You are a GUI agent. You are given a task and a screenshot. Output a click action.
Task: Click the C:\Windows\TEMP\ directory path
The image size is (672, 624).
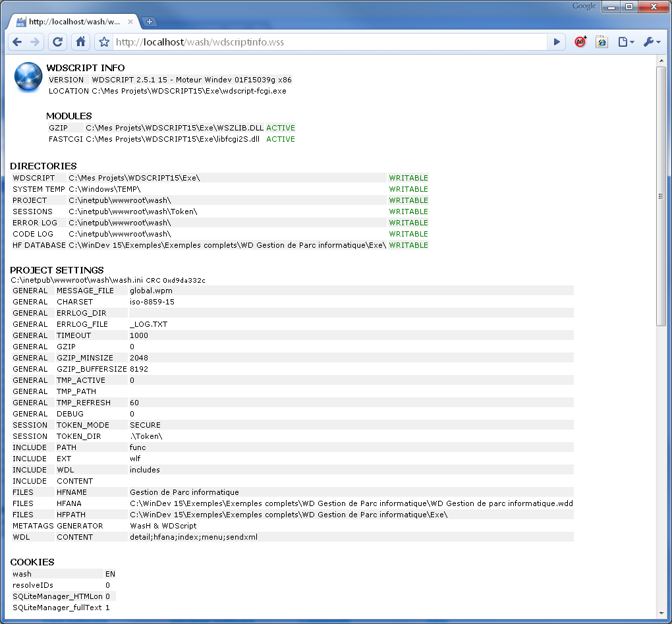(x=105, y=189)
